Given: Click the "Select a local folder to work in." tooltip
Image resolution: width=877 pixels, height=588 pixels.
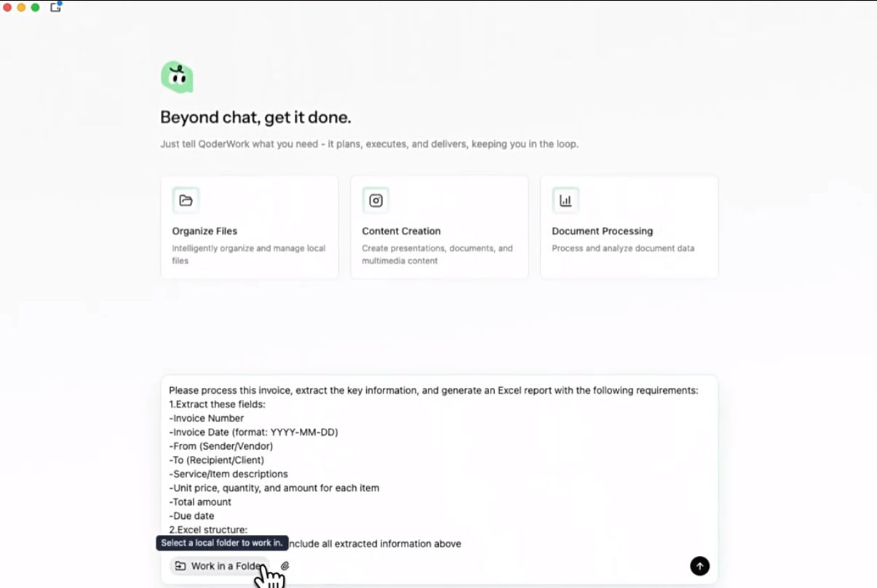Looking at the screenshot, I should [x=222, y=543].
